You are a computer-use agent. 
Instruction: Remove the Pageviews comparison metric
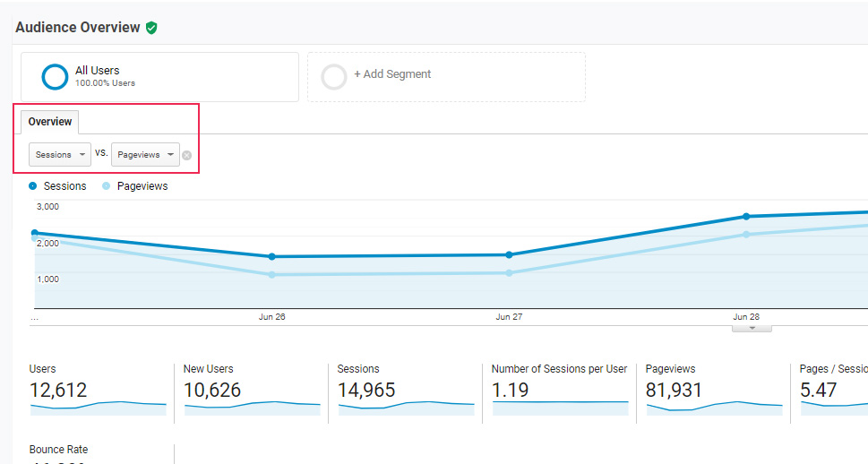[187, 156]
